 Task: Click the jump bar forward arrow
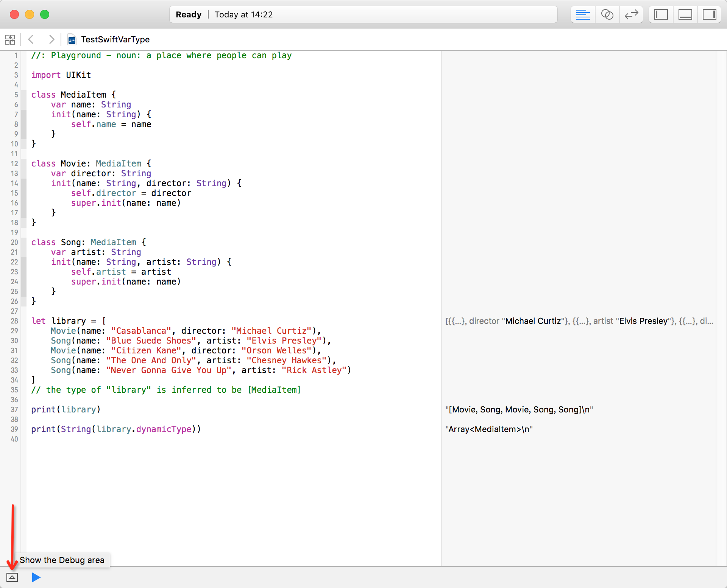tap(53, 39)
